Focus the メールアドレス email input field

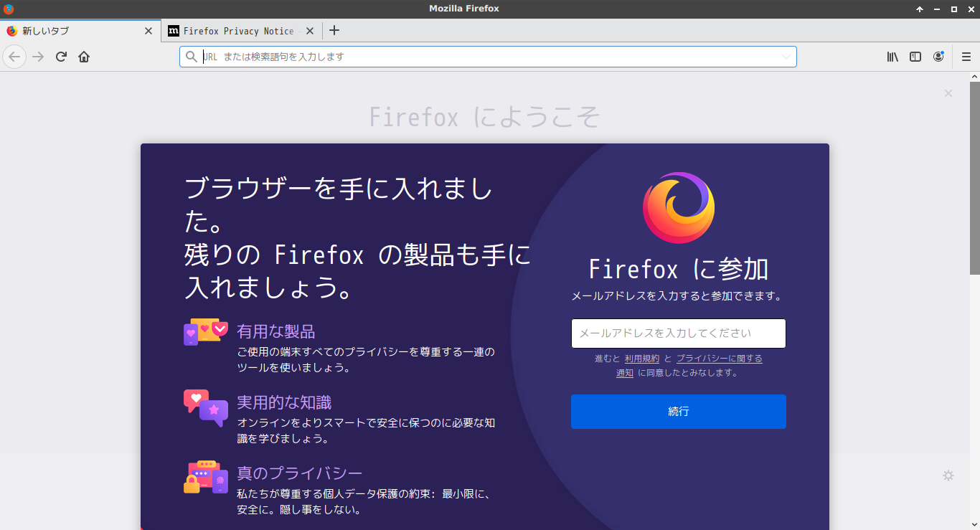678,333
